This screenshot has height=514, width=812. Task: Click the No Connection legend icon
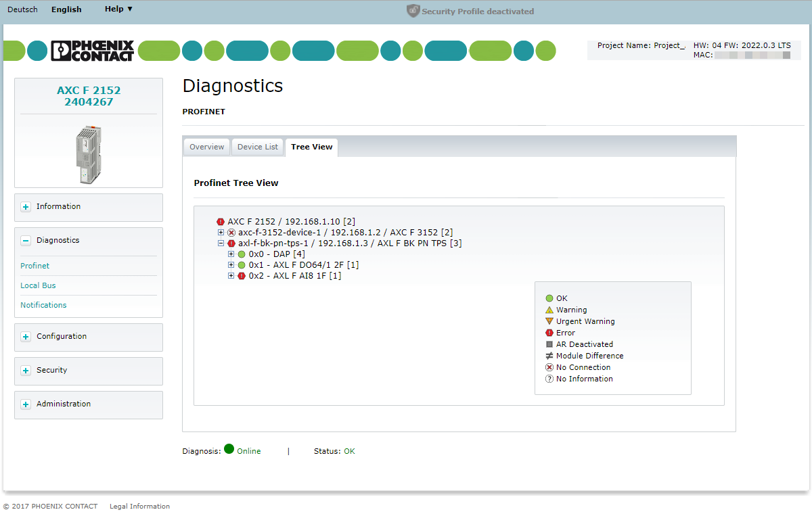click(x=549, y=367)
